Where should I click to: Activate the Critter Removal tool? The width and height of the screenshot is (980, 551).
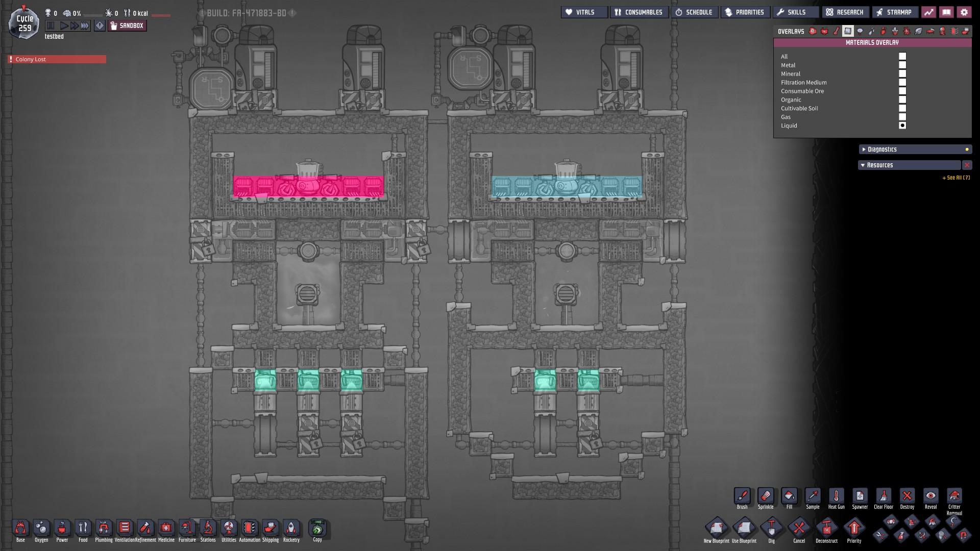point(954,496)
